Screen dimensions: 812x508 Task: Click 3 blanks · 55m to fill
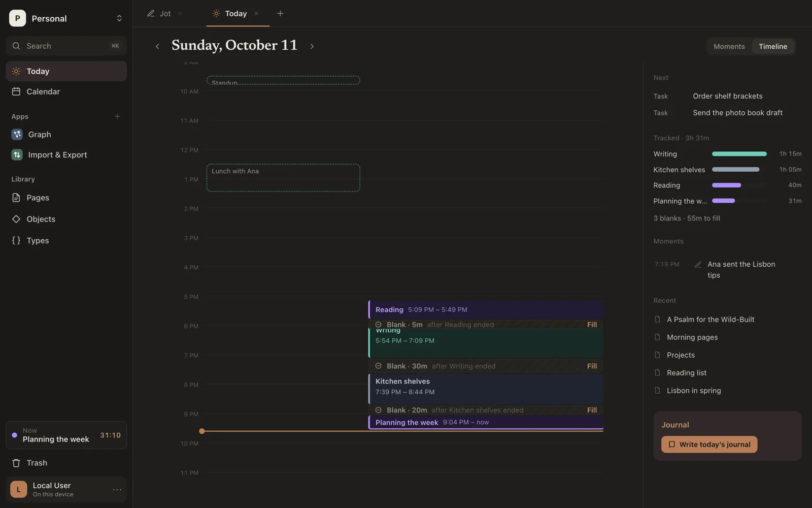point(687,218)
